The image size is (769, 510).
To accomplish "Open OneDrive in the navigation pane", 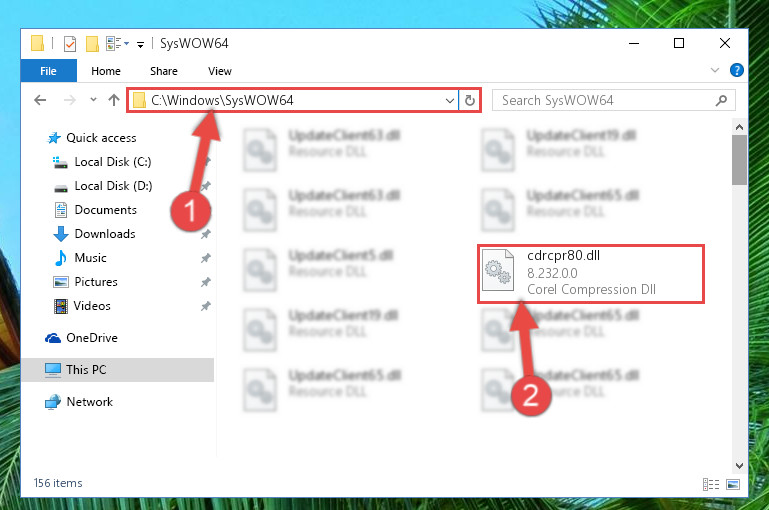I will (92, 338).
